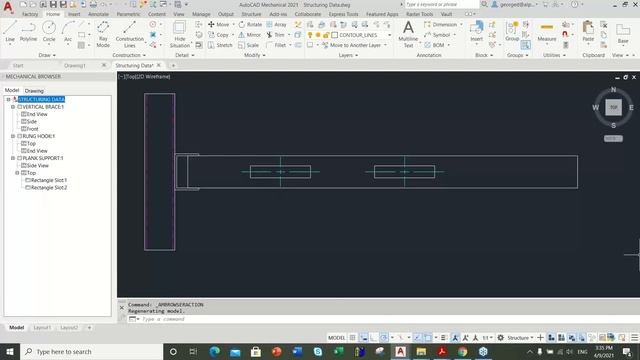
Task: Select the Circle tool
Action: pyautogui.click(x=49, y=32)
